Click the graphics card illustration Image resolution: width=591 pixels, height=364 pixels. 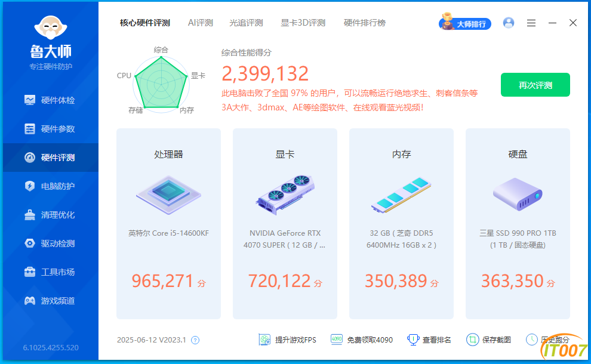(285, 195)
